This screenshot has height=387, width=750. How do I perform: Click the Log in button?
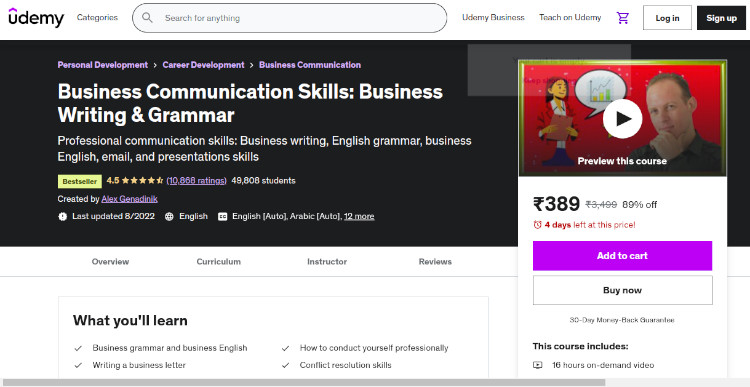tap(667, 18)
